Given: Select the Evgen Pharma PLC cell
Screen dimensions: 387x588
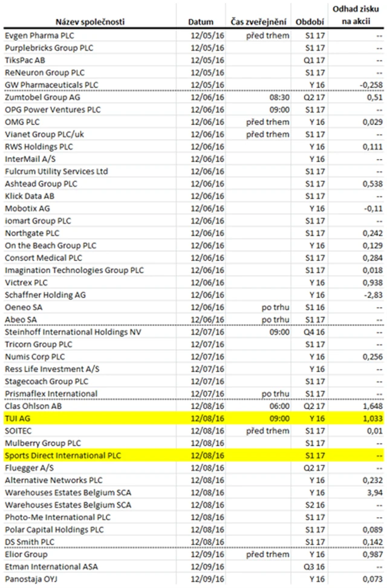Looking at the screenshot, I should tap(37, 36).
